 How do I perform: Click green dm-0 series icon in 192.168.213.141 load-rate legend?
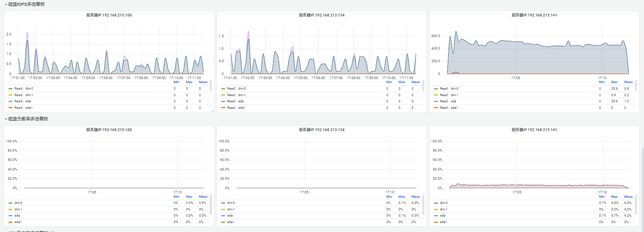click(x=436, y=203)
